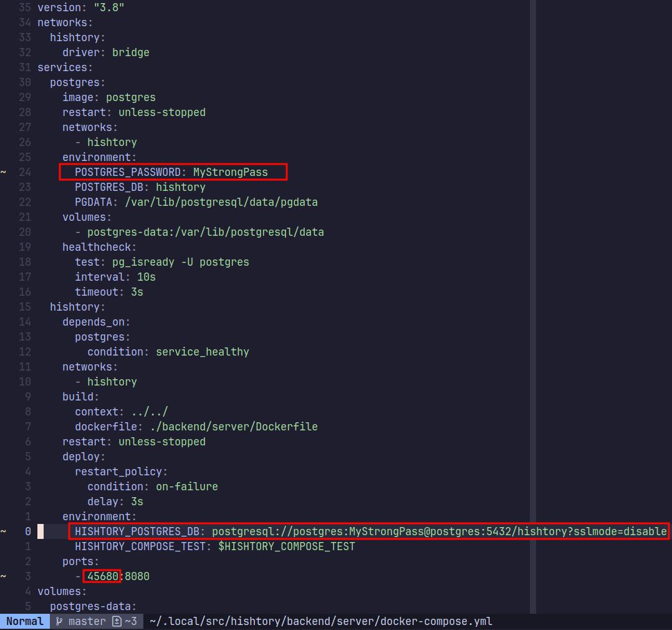Viewport: 672px width, 630px height.
Task: Click the delay: 3s line
Action: [x=115, y=502]
